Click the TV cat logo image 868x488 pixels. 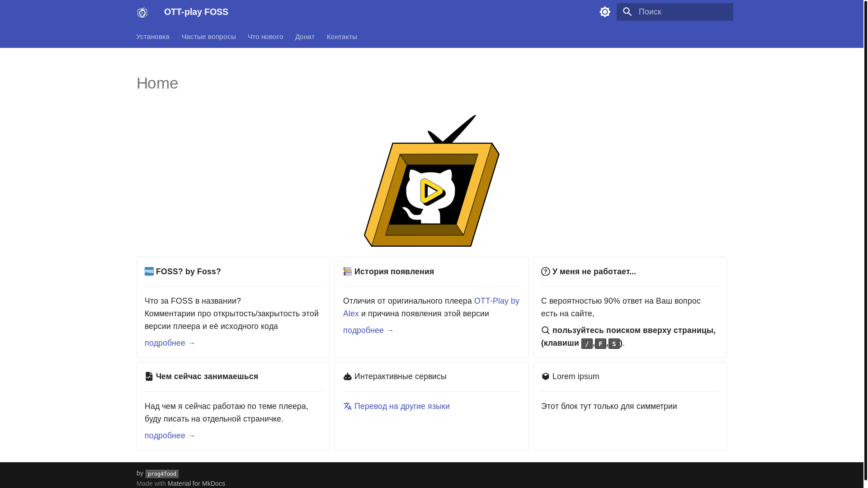[432, 181]
